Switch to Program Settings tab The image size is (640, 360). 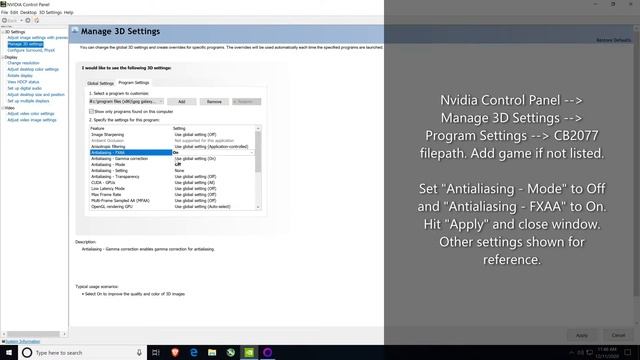[134, 82]
